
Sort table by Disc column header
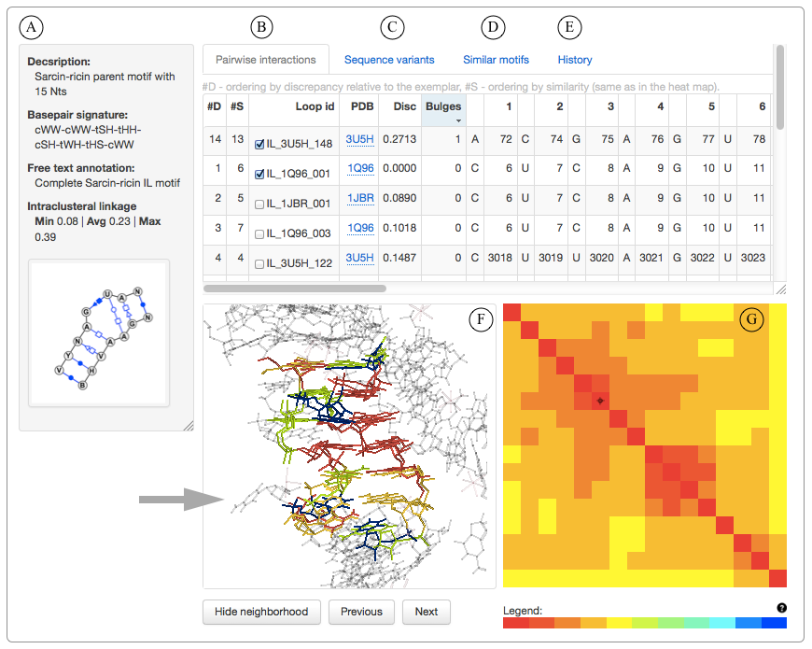pos(404,106)
